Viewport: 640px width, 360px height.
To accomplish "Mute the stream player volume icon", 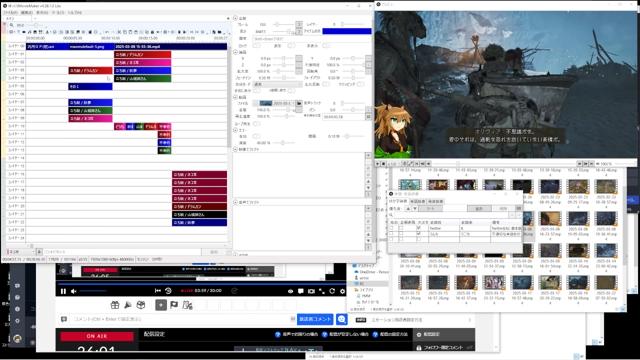I will pyautogui.click(x=74, y=291).
